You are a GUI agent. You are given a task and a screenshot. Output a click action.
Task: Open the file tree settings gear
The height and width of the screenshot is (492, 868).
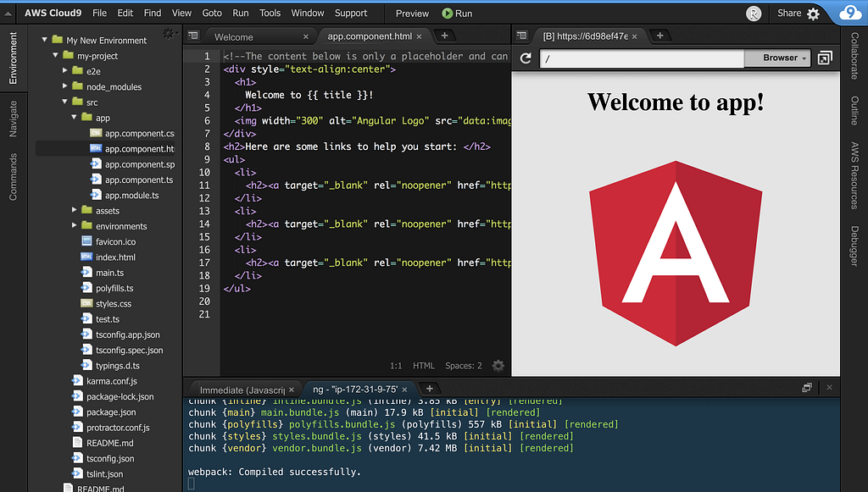tap(170, 34)
